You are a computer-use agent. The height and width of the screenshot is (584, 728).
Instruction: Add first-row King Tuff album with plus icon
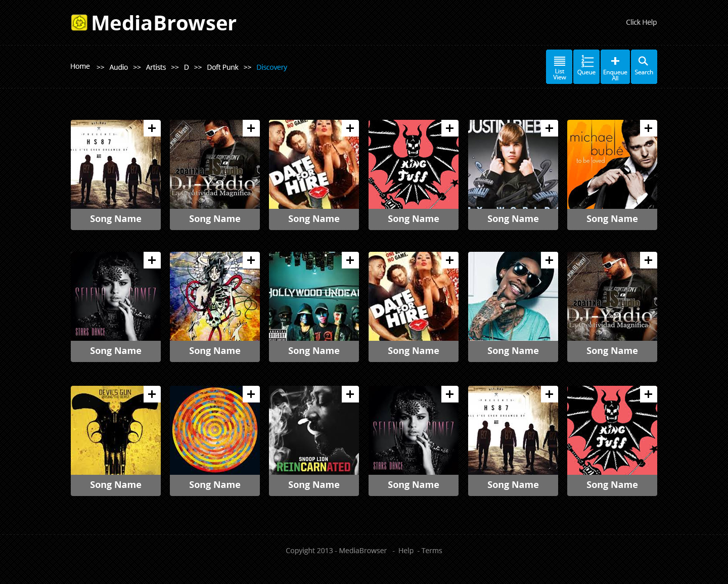(450, 128)
